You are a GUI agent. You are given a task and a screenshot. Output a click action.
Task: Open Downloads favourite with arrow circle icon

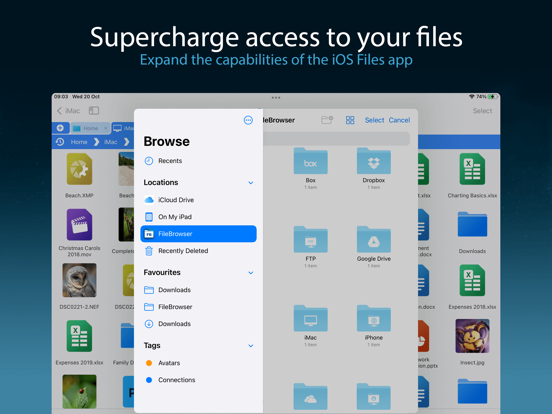click(198, 324)
